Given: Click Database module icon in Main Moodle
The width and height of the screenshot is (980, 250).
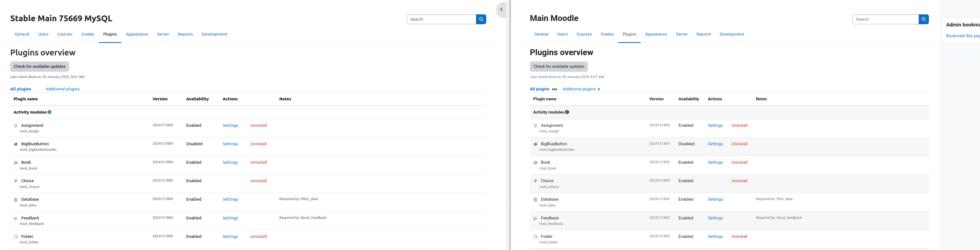Looking at the screenshot, I should [x=535, y=200].
